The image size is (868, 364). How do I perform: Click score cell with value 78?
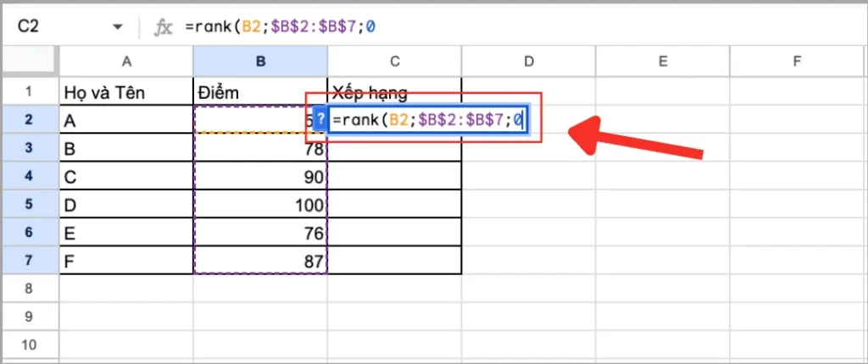coord(260,147)
